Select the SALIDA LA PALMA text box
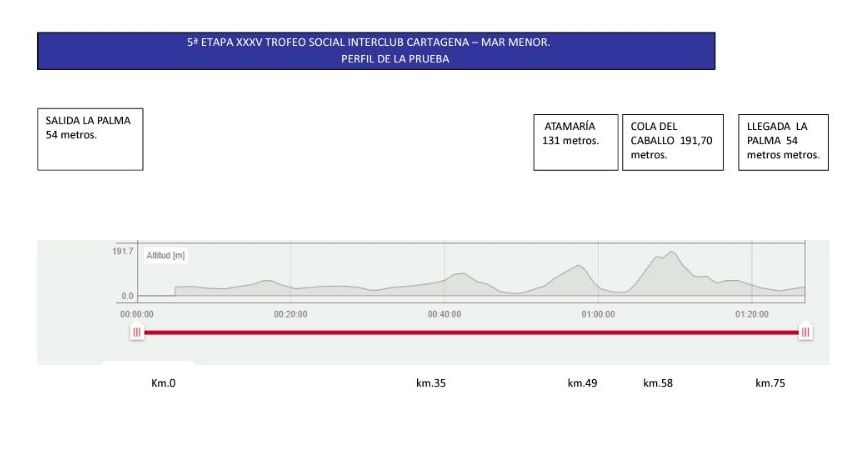 [x=90, y=140]
